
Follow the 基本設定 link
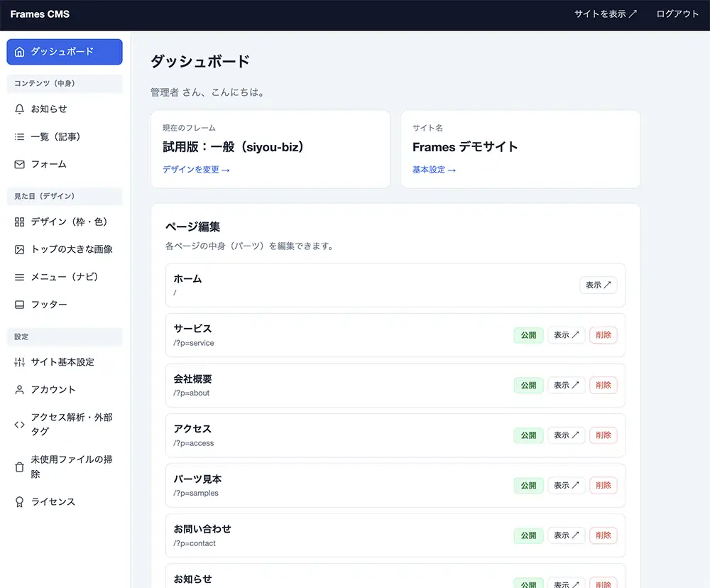434,170
